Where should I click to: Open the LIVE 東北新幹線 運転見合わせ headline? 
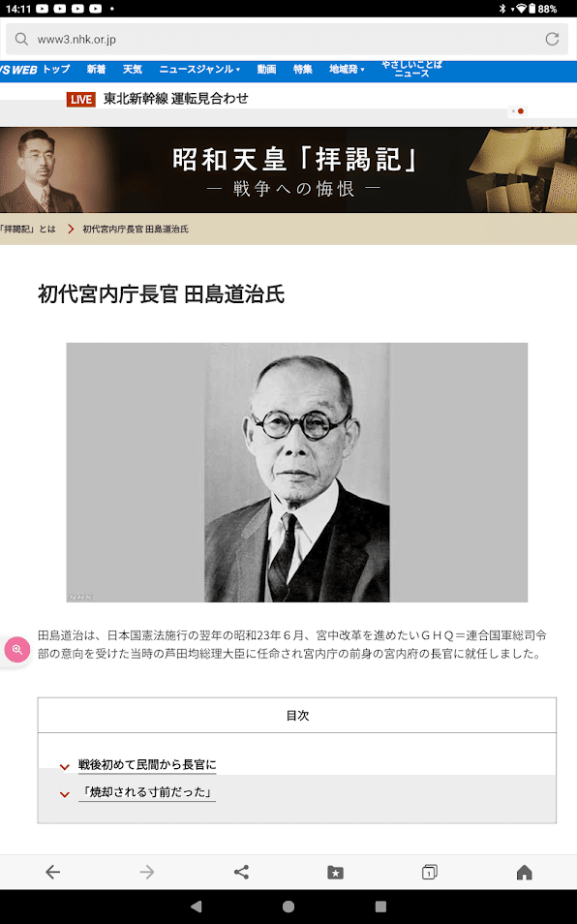pos(158,99)
